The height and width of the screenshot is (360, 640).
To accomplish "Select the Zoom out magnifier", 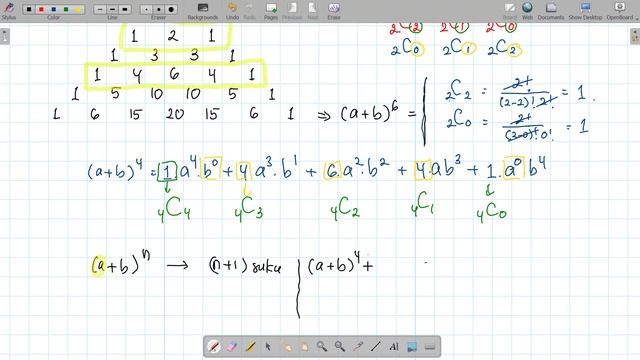I will [340, 347].
